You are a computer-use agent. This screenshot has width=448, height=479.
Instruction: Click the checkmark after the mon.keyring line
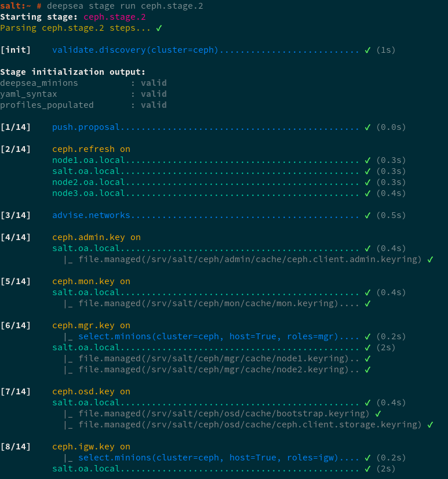click(367, 303)
